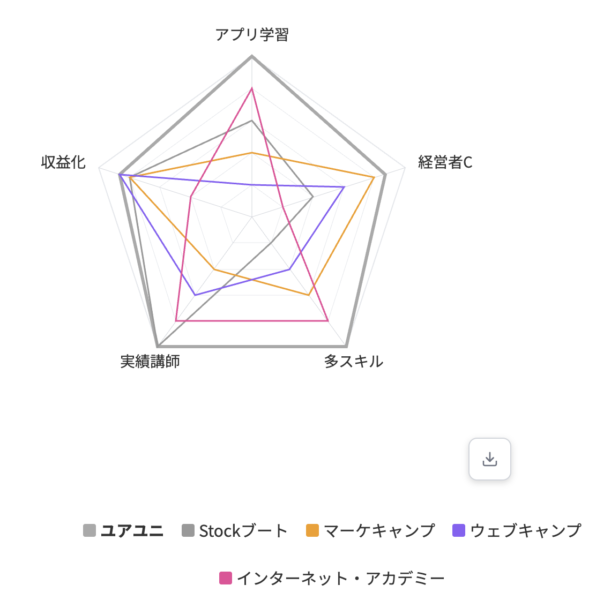Select the orange line's vertex toward 経営者C
The width and height of the screenshot is (611, 600).
pos(374,177)
